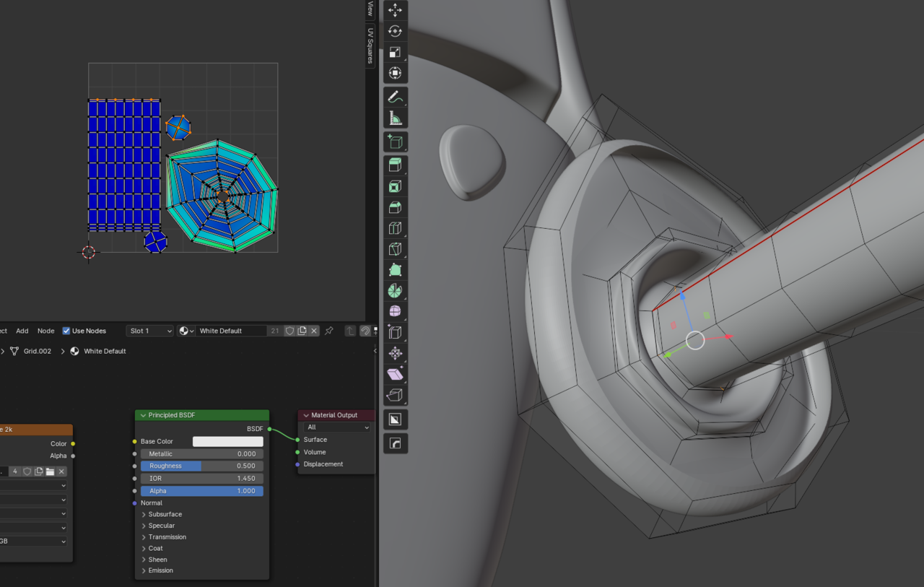Open the Add menu in node editor
924x587 pixels.
point(22,331)
